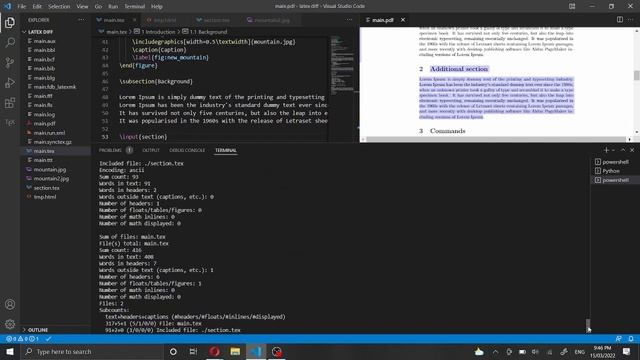Switch to the OUTPUT panel tab
This screenshot has width=640, height=360.
point(151,150)
